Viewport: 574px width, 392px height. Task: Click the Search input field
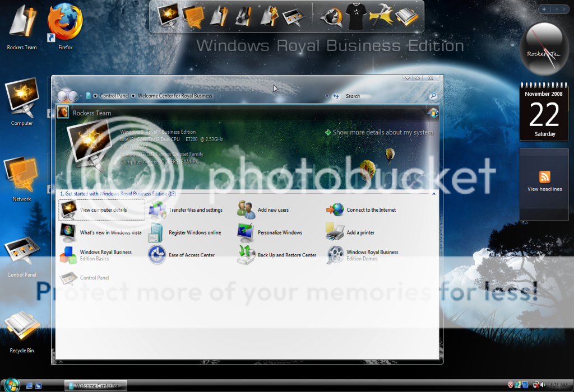386,96
